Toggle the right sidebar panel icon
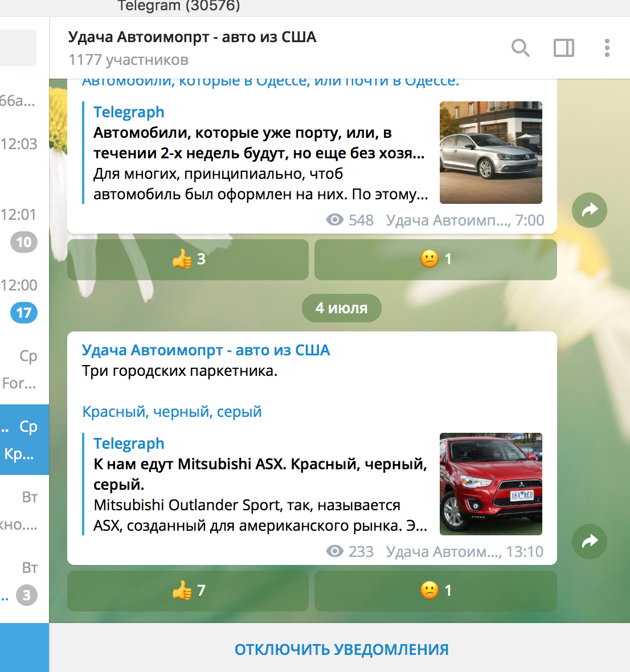Screen dimensions: 630x672 pyautogui.click(x=563, y=48)
